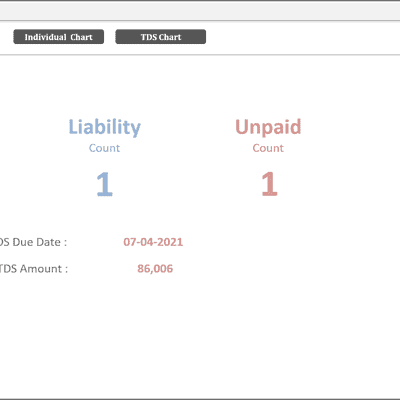The image size is (400, 400).
Task: Click the separator line below the chart buttons
Action: (200, 55)
